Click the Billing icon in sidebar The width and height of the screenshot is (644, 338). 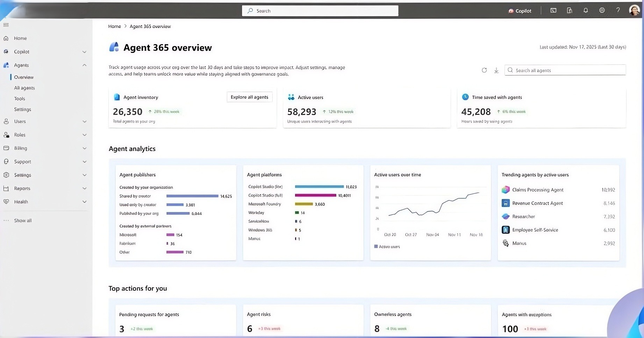6,148
